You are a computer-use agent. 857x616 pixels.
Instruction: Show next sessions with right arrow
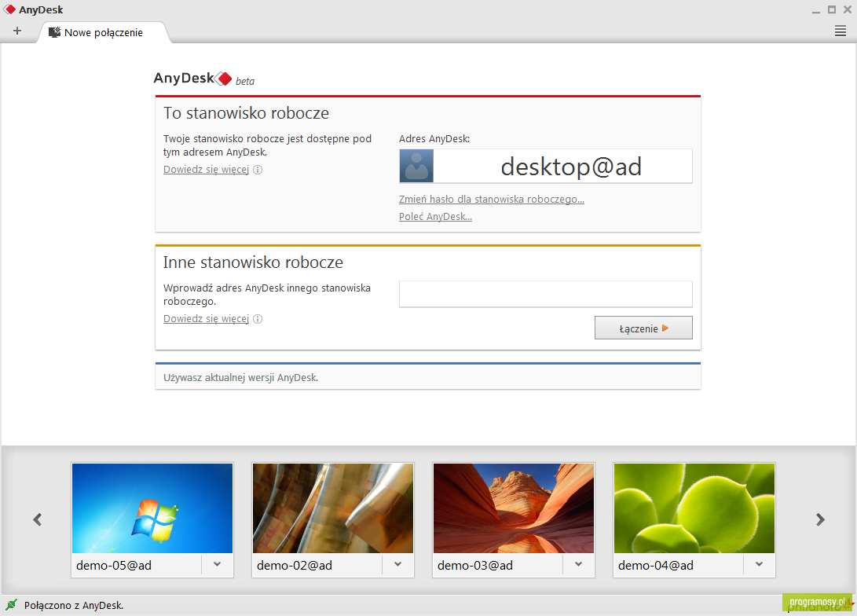point(820,519)
